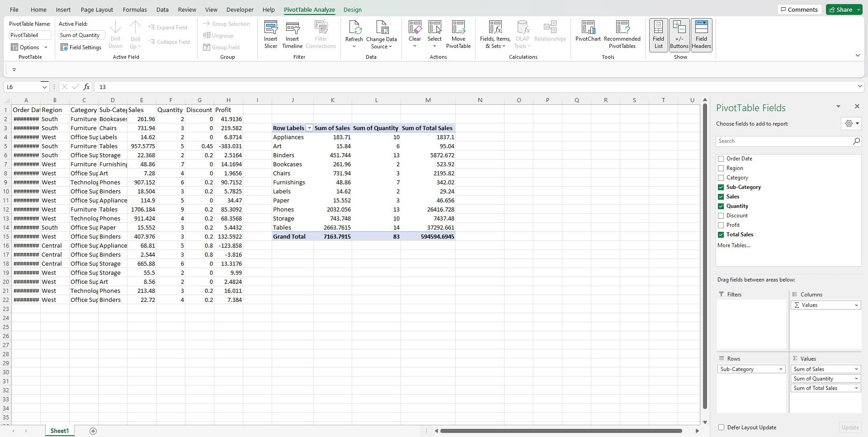Click the More Tables link
868x437 pixels.
click(734, 245)
